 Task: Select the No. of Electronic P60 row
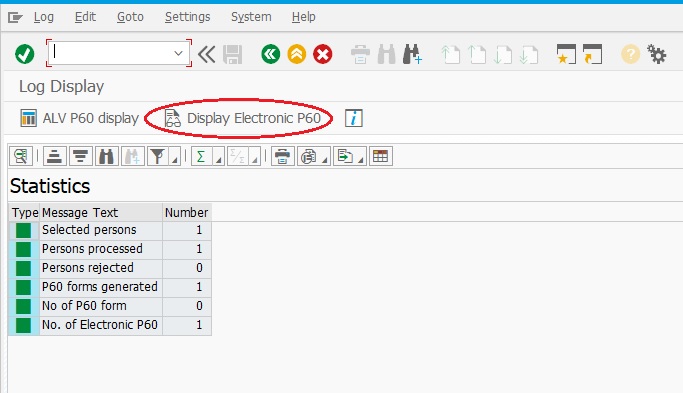(x=110, y=325)
